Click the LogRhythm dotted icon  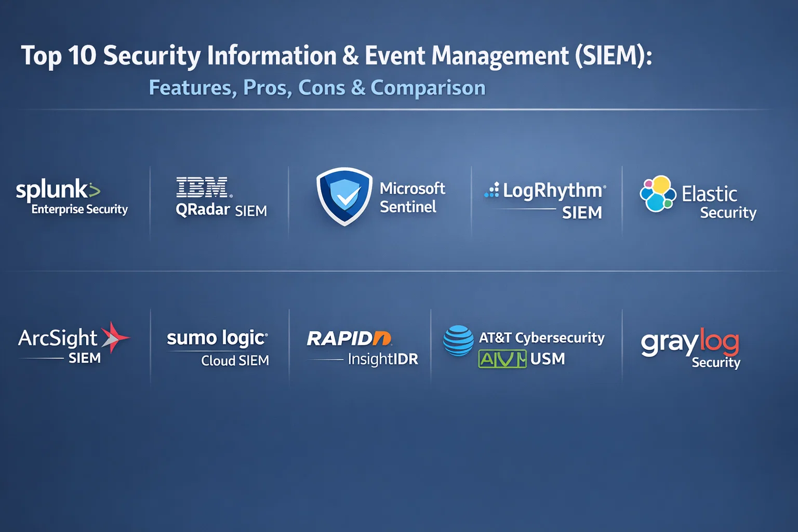[x=491, y=191]
